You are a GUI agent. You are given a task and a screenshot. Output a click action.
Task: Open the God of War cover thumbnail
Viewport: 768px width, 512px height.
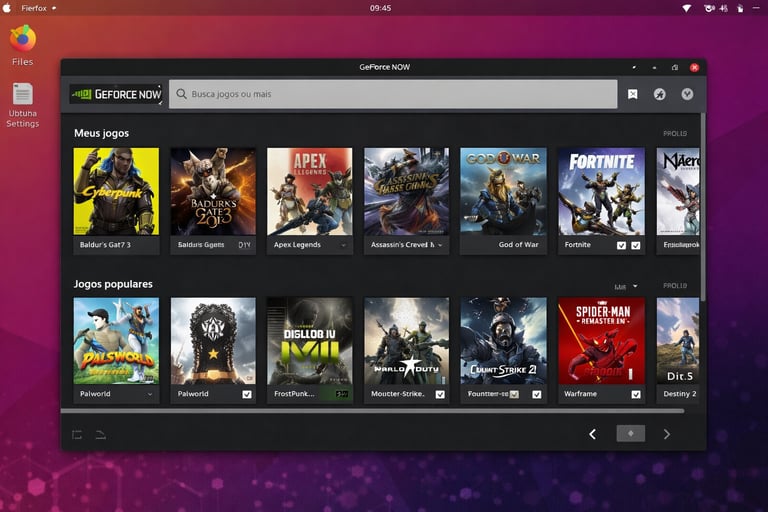pyautogui.click(x=503, y=192)
